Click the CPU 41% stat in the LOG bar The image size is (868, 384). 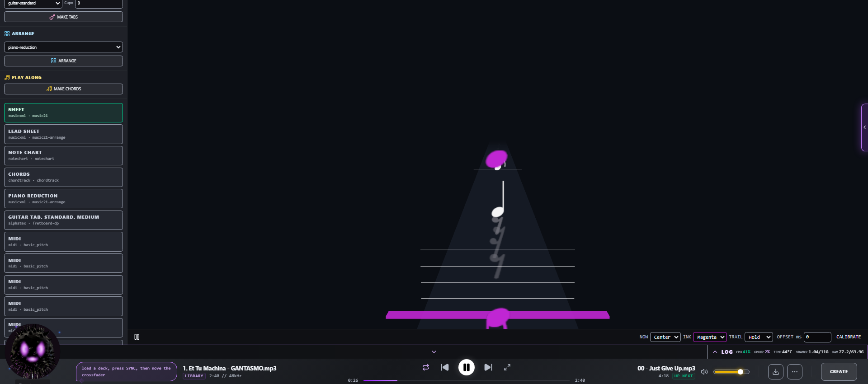point(743,352)
